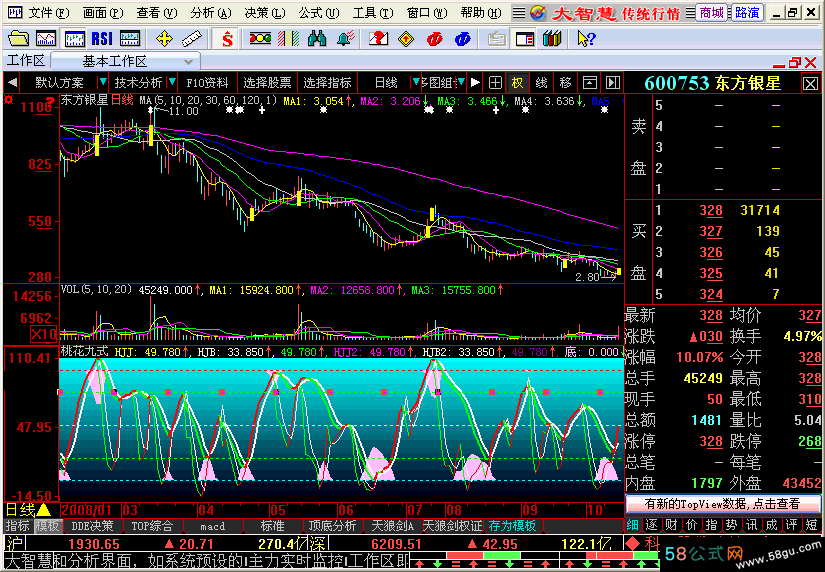
Task: Click the open folder toolbar icon
Action: coord(18,38)
